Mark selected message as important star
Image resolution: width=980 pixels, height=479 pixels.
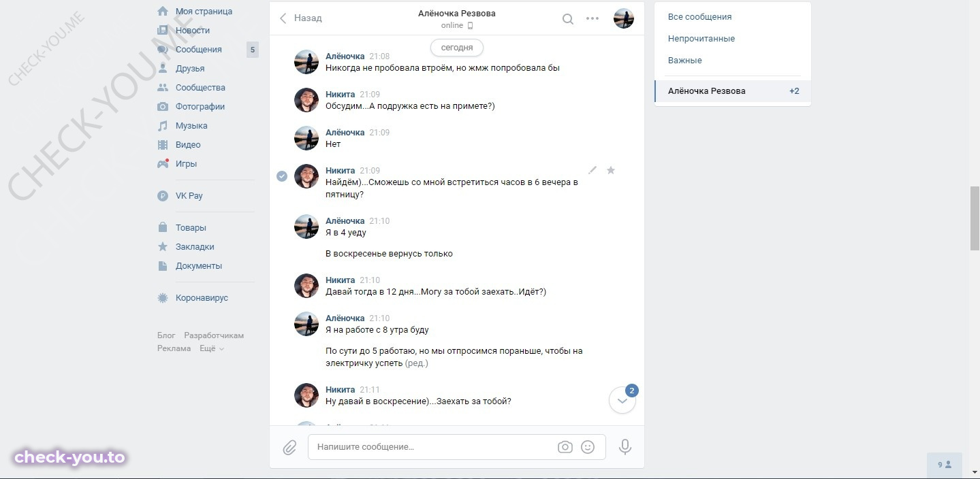611,170
